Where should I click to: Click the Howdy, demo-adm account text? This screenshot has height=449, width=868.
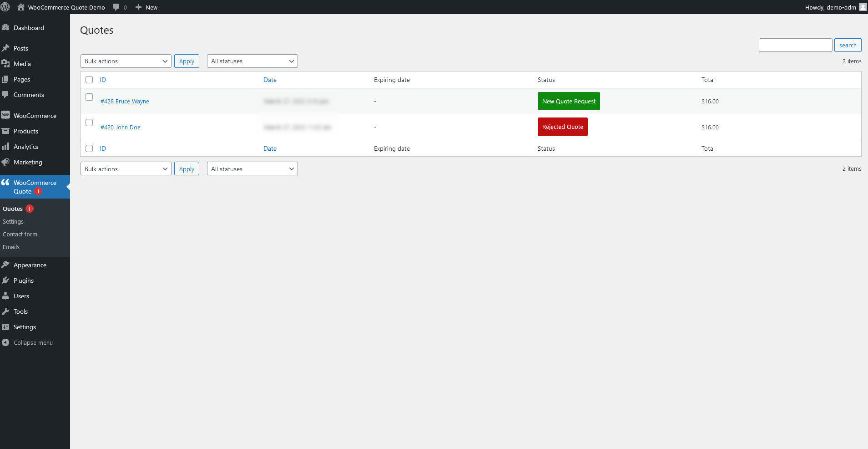[x=830, y=7]
